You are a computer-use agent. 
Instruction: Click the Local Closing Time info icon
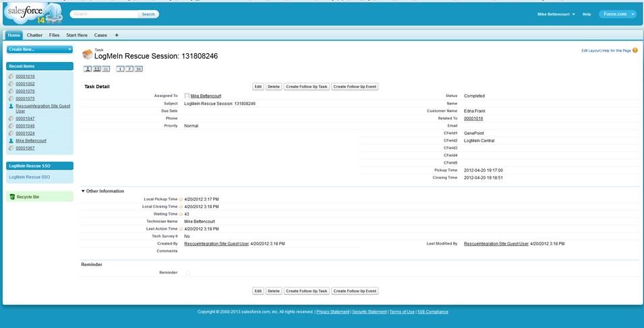(181, 207)
